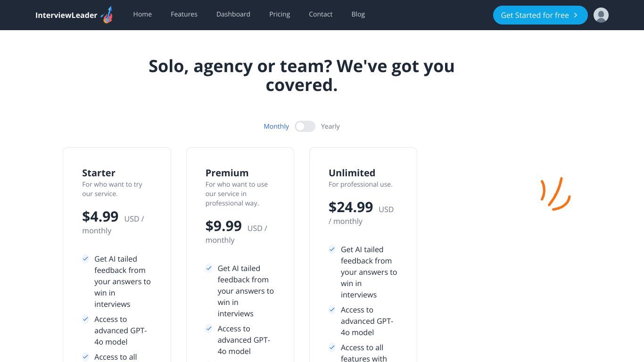
Task: Go to the Features page
Action: tap(184, 14)
